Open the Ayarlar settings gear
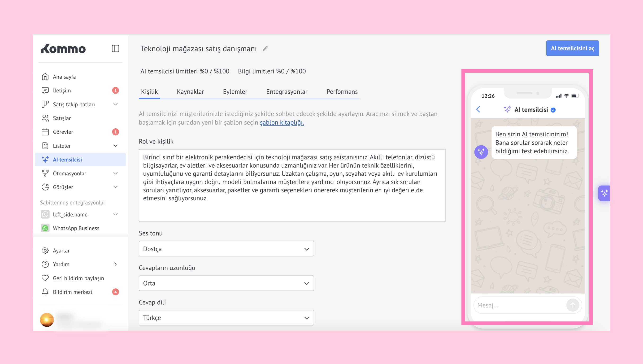This screenshot has width=643, height=364. (45, 250)
